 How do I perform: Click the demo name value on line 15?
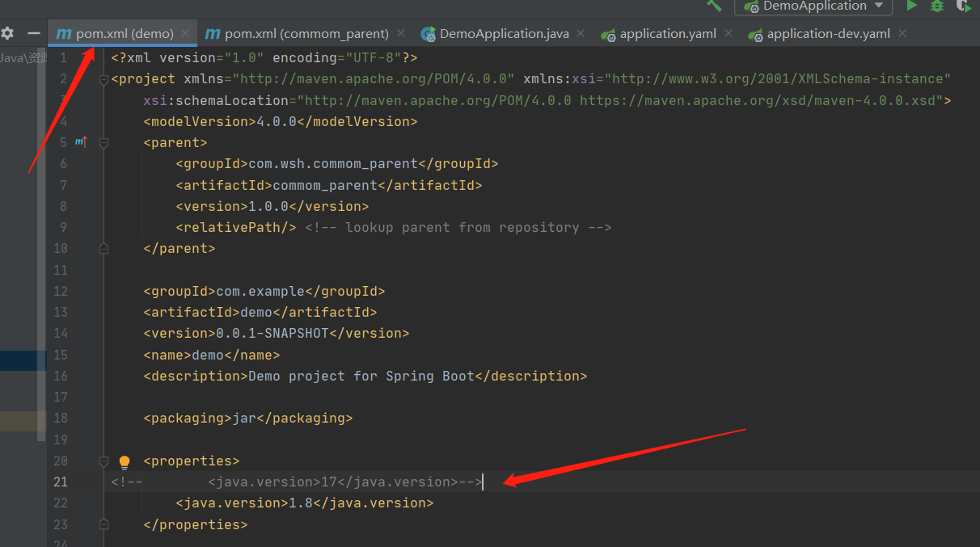[x=208, y=355]
